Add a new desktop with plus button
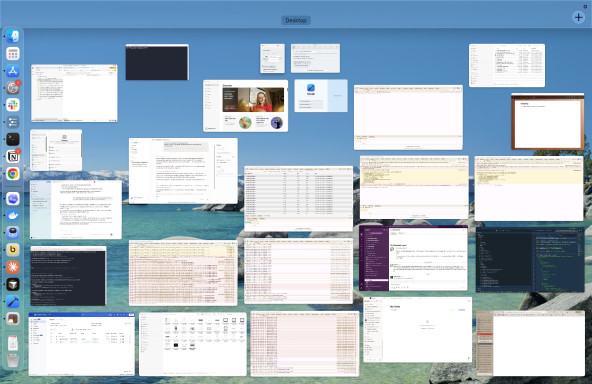The width and height of the screenshot is (592, 384). (x=578, y=17)
